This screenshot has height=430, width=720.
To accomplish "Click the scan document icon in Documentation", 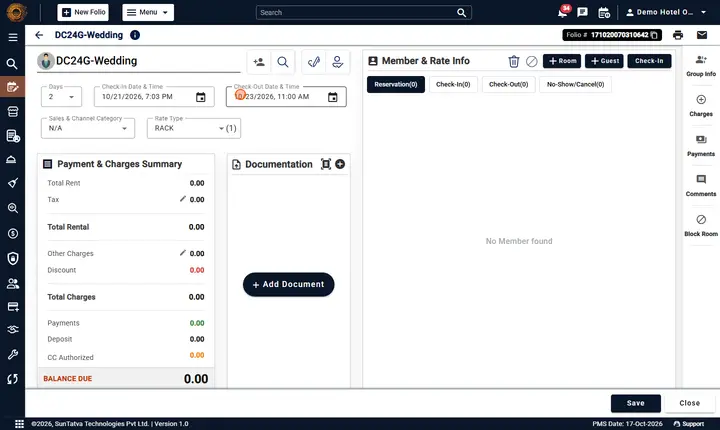I will [326, 164].
